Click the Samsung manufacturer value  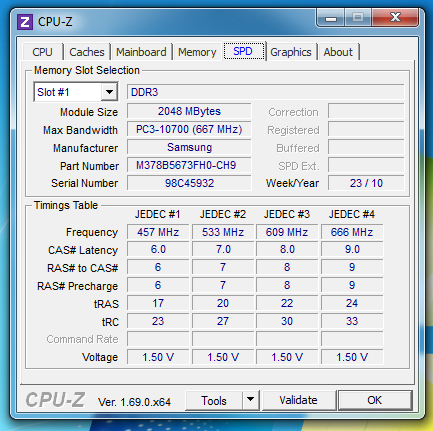click(x=189, y=147)
